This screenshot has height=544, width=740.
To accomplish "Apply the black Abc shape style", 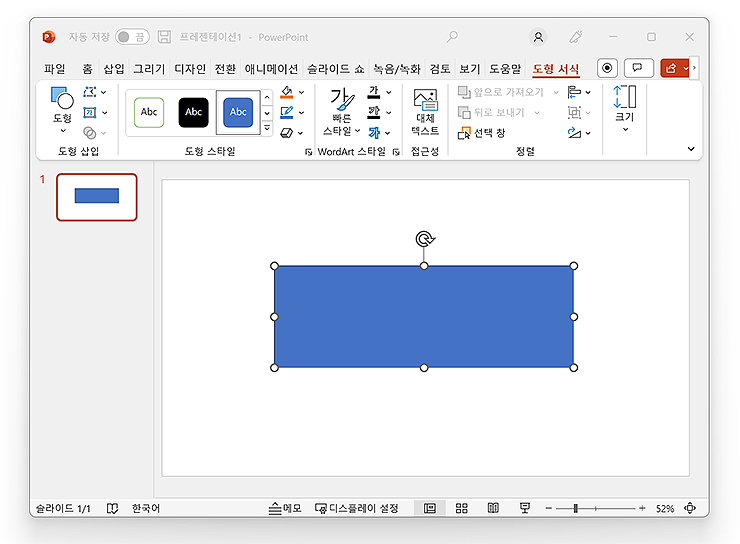I will [x=193, y=112].
